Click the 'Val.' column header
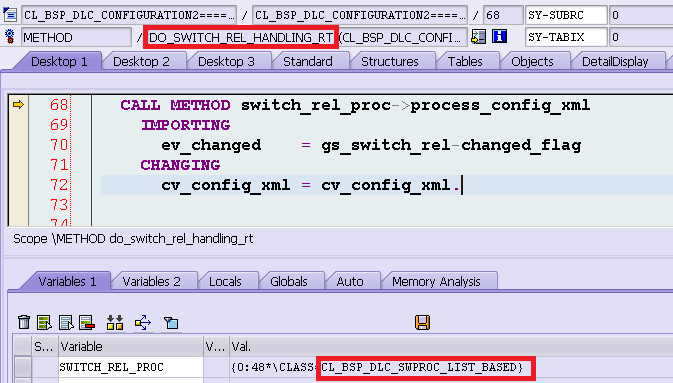The width and height of the screenshot is (673, 383). click(x=451, y=346)
